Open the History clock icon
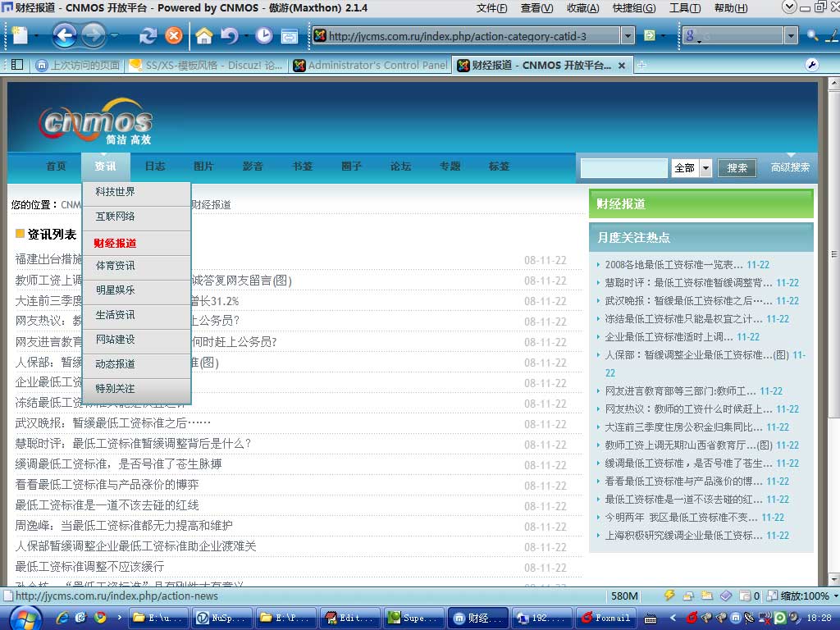 [x=263, y=36]
